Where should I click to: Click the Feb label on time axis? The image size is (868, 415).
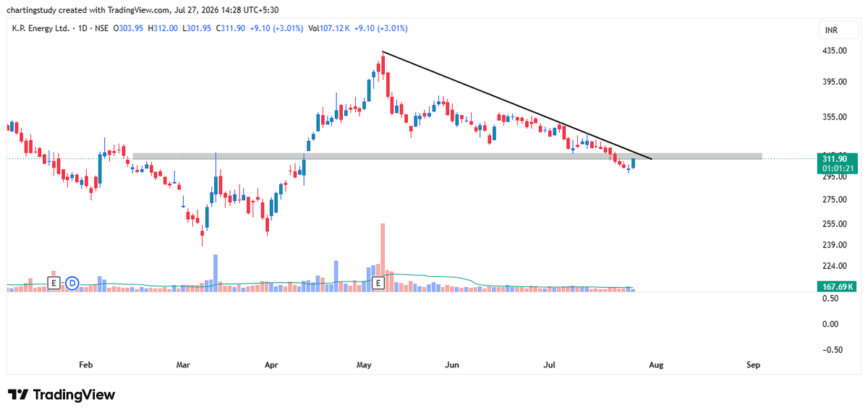point(86,366)
